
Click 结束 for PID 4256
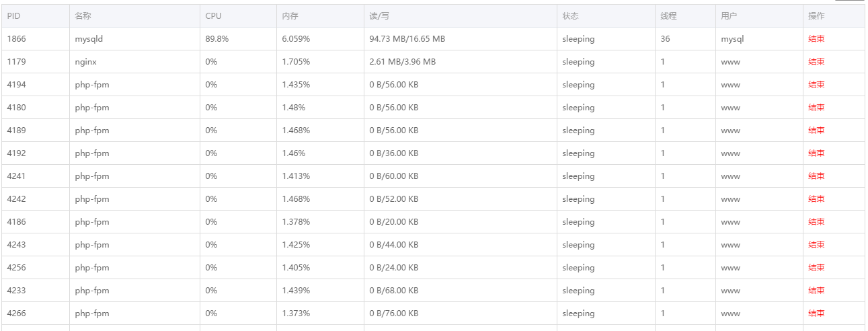(816, 268)
